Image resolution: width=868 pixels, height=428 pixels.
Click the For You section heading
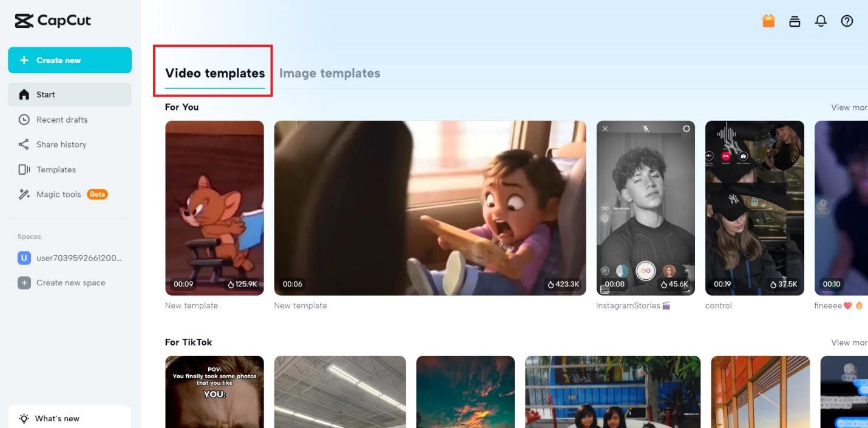point(182,107)
